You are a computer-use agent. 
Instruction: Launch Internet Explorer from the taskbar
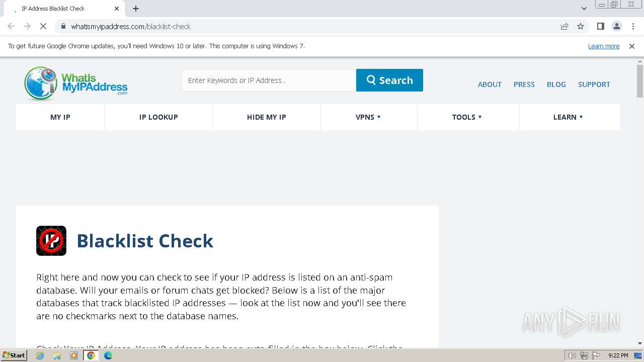[x=40, y=355]
